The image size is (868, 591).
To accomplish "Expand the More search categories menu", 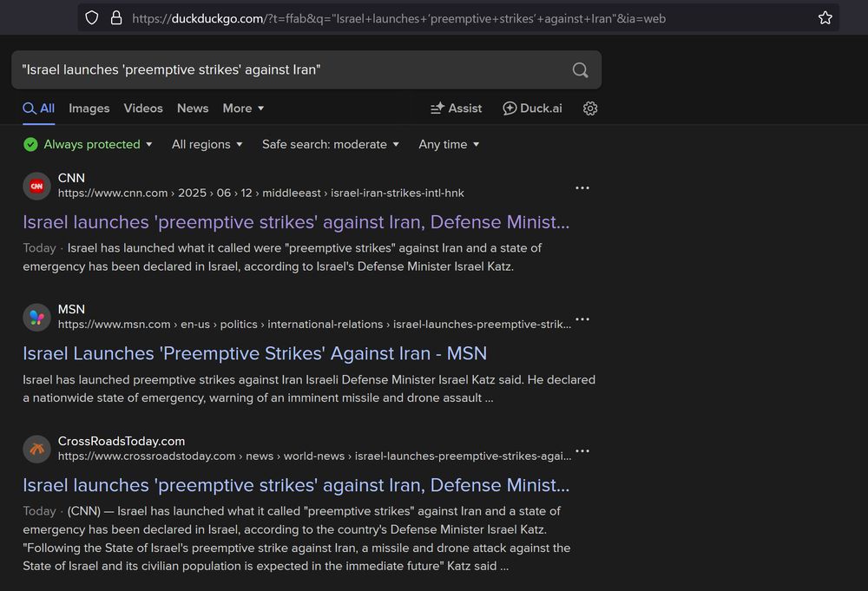I will [243, 108].
